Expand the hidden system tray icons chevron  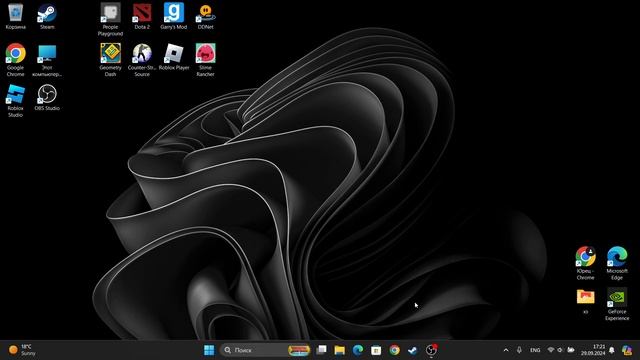click(506, 350)
